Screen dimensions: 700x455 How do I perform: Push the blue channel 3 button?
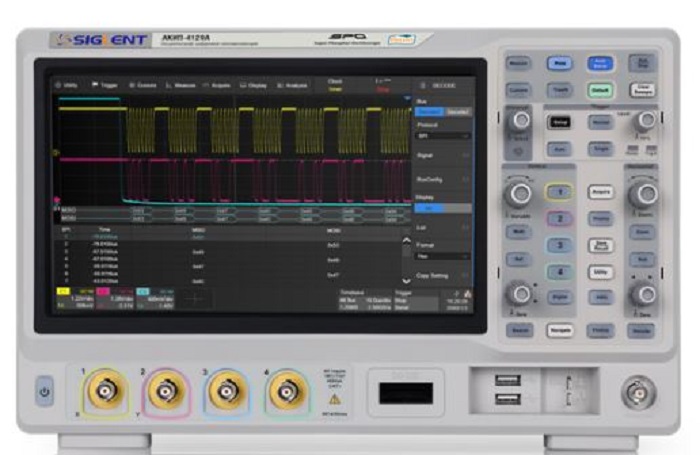(559, 245)
